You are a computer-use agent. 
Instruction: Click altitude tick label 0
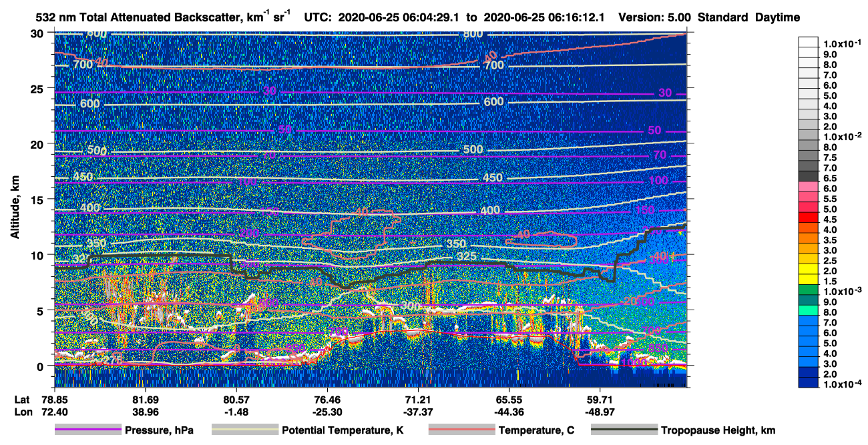click(41, 366)
